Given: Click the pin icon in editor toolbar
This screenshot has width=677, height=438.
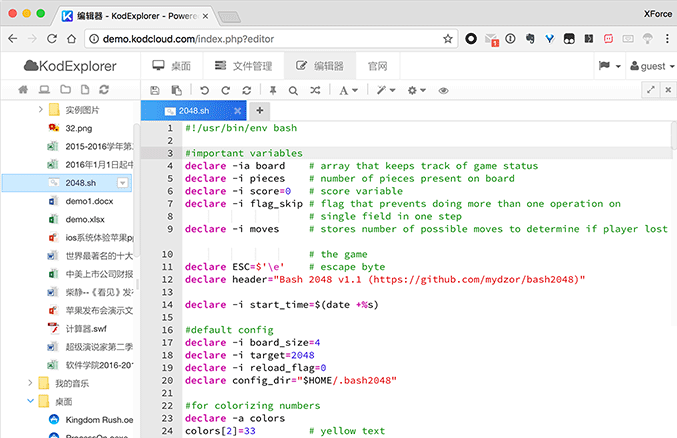Looking at the screenshot, I should click(x=272, y=90).
